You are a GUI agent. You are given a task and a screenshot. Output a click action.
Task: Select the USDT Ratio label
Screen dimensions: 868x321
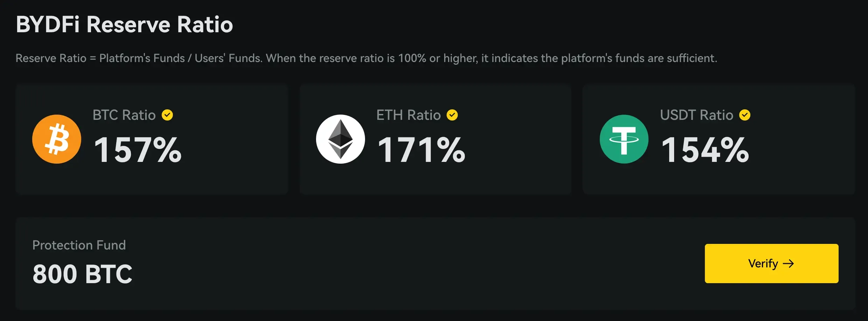point(696,115)
